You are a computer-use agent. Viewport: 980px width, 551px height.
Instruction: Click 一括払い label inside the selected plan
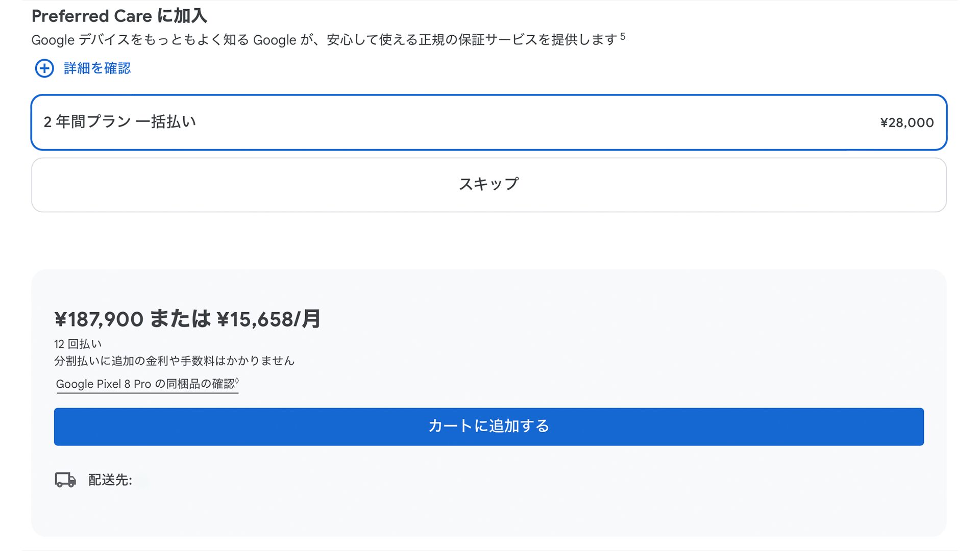(166, 122)
